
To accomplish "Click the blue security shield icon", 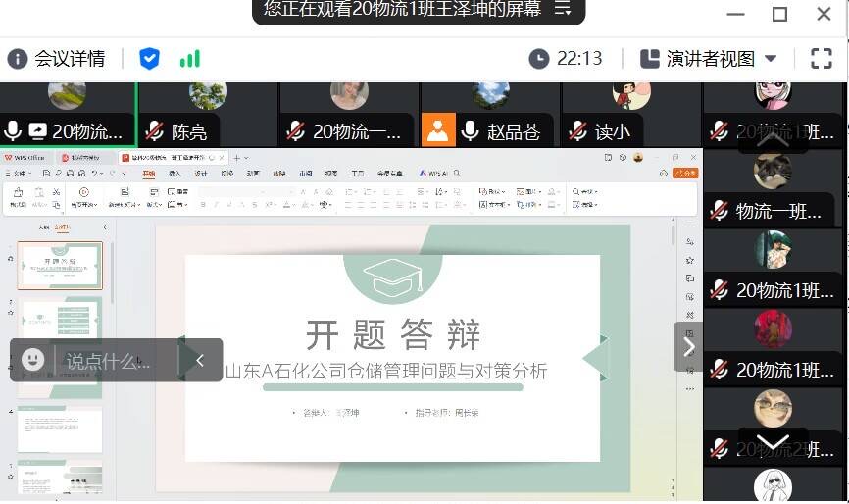I will 149,59.
